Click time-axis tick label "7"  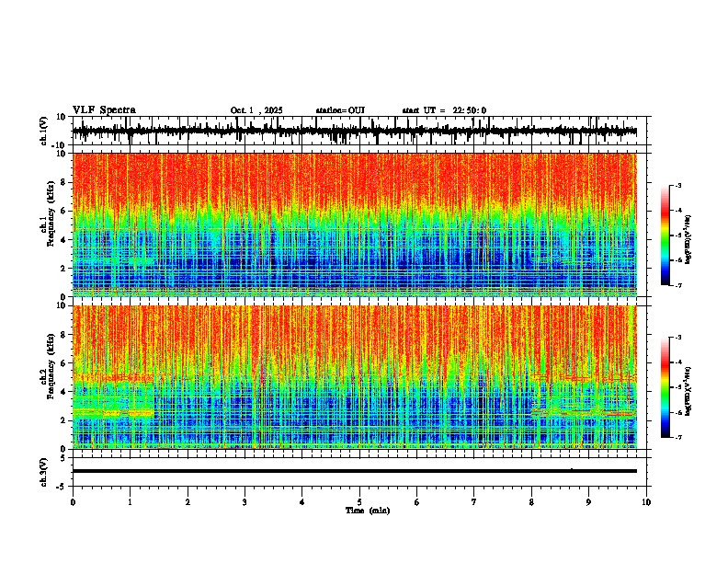pos(474,502)
